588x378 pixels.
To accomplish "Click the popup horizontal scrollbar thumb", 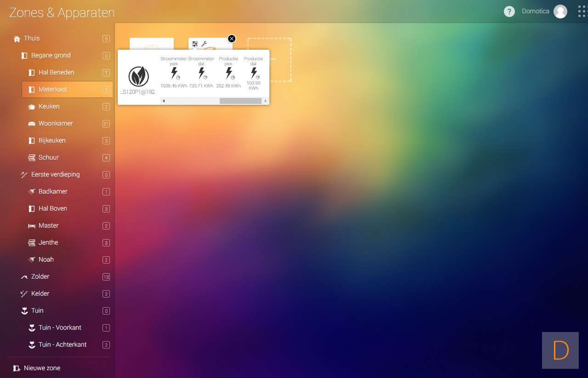I will coord(240,101).
